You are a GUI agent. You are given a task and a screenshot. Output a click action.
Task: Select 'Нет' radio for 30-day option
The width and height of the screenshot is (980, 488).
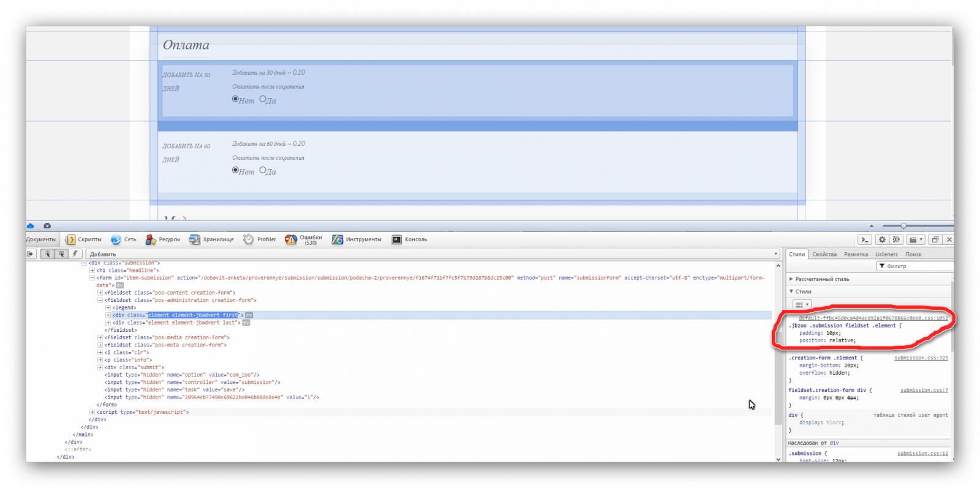[235, 99]
